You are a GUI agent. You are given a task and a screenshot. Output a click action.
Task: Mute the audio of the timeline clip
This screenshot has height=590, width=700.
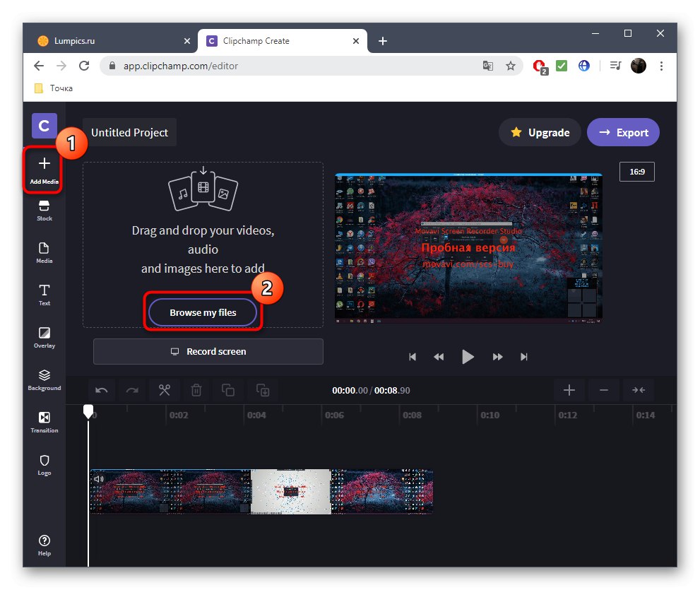pyautogui.click(x=98, y=478)
